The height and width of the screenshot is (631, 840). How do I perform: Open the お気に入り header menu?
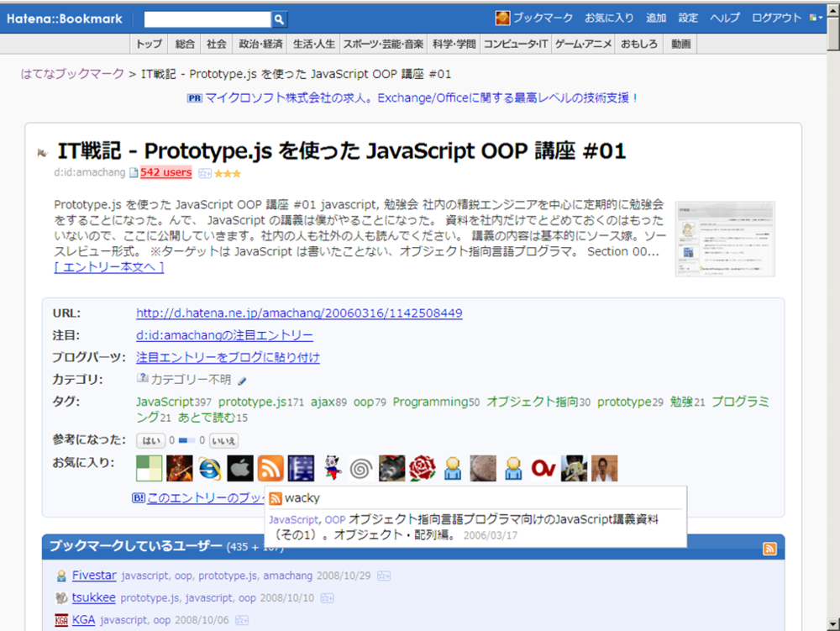tap(609, 18)
